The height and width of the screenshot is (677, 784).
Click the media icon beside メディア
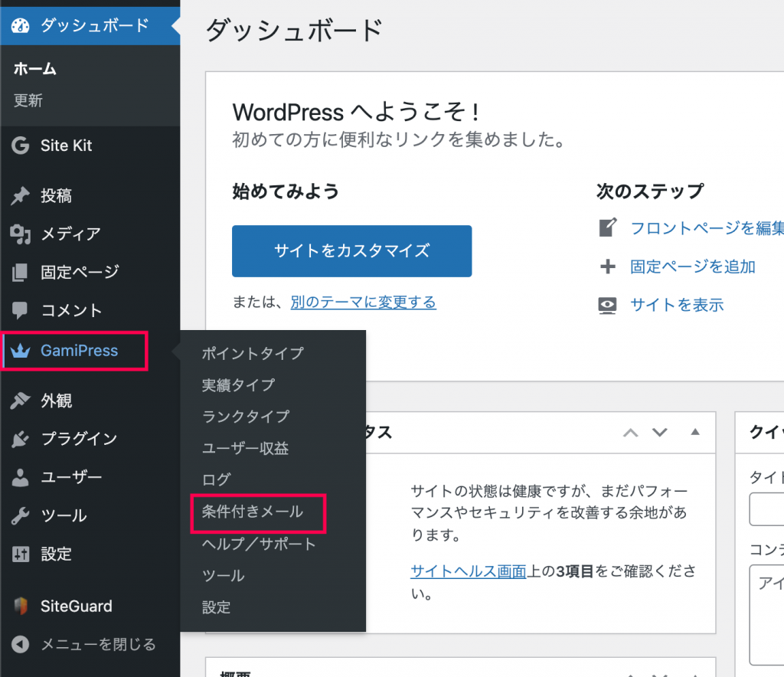[21, 234]
